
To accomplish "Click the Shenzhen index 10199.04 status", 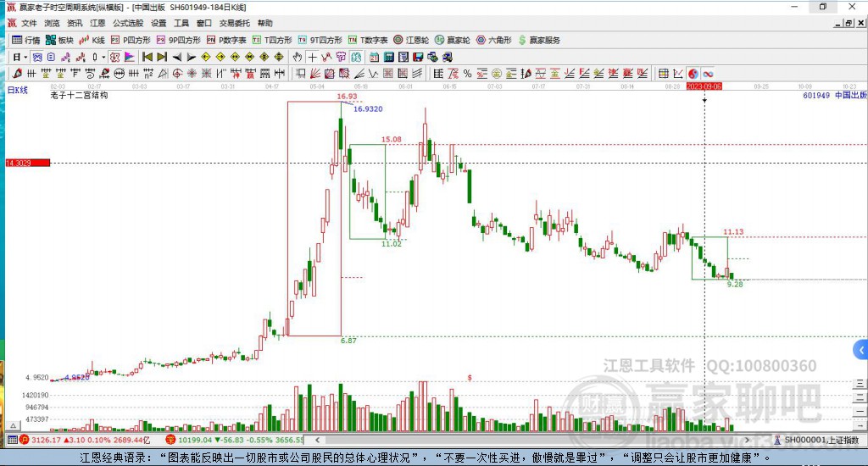I will coord(234,440).
